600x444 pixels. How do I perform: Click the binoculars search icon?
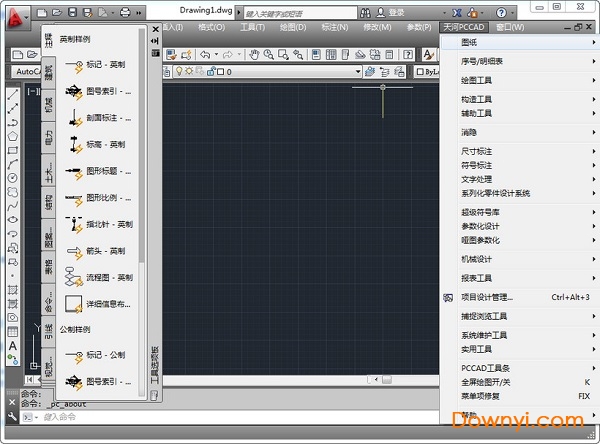tap(365, 13)
